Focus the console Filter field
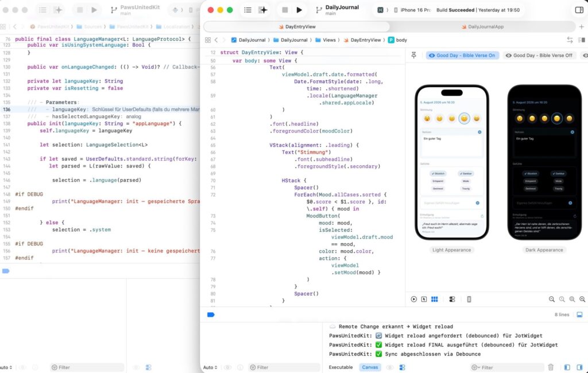The image size is (588, 373). pos(506,367)
